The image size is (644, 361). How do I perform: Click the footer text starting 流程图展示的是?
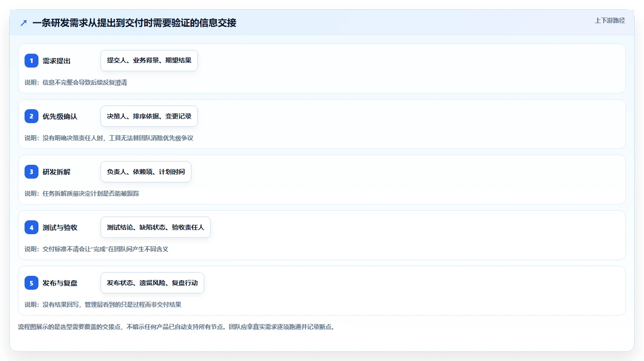pyautogui.click(x=176, y=327)
